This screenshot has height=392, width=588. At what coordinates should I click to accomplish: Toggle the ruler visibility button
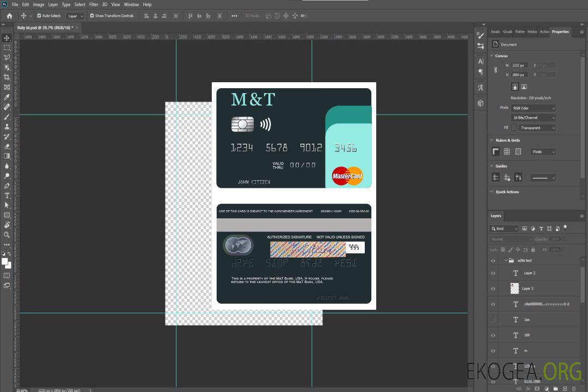coord(495,151)
